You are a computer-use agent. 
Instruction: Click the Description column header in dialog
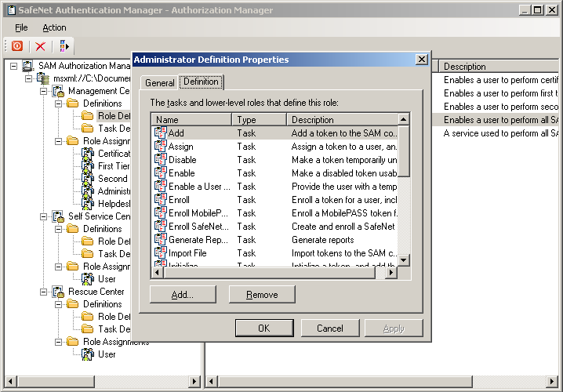(x=342, y=119)
